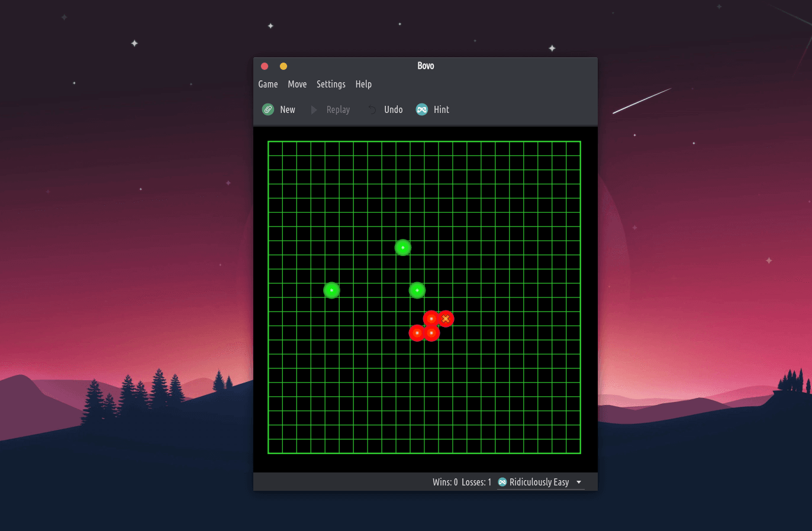This screenshot has height=531, width=812.
Task: Click the Hint gamepad icon
Action: point(422,109)
